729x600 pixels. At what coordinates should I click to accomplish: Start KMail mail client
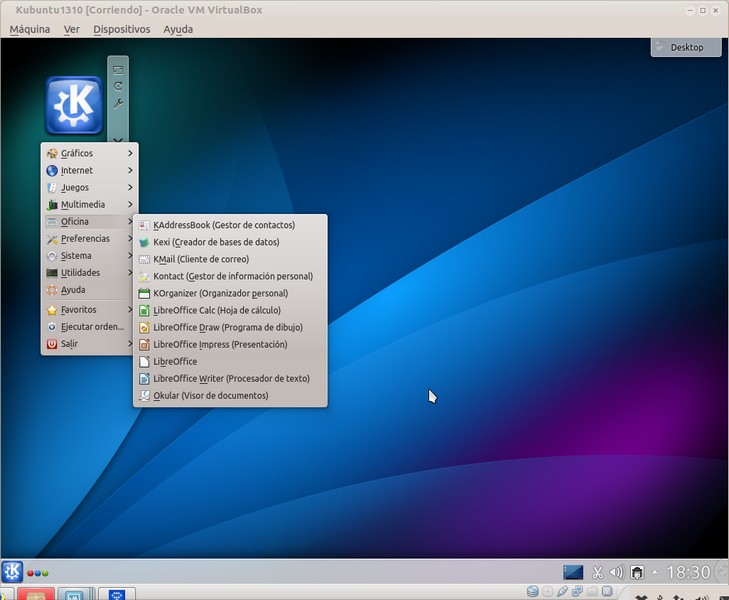200,259
